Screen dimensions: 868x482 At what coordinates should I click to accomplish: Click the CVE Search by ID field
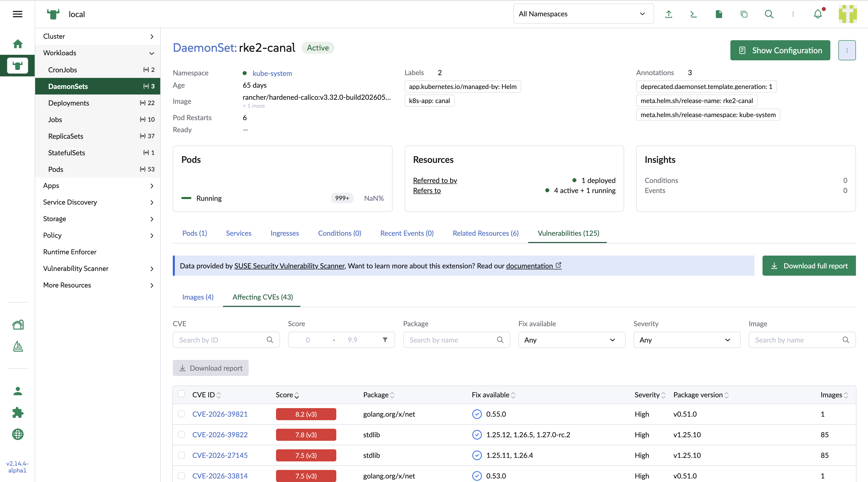226,340
